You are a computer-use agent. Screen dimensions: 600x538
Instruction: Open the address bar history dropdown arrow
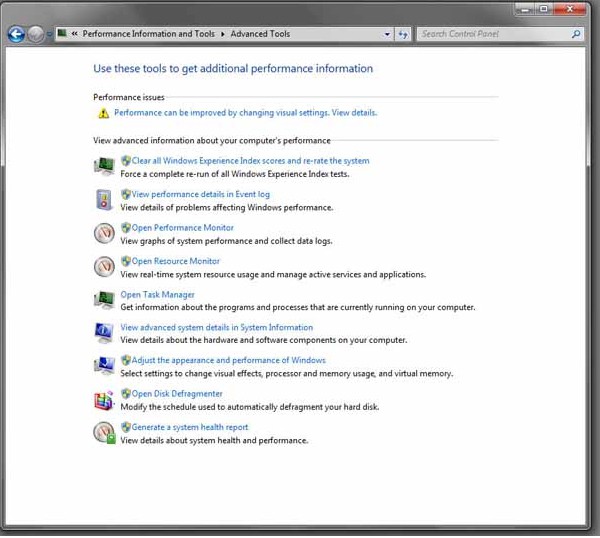click(x=387, y=34)
